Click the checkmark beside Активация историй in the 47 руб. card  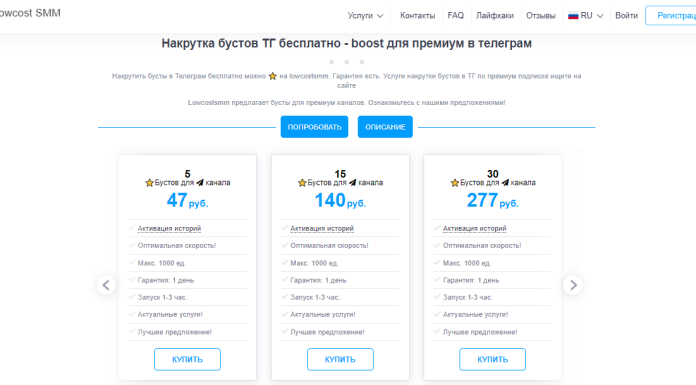click(132, 228)
